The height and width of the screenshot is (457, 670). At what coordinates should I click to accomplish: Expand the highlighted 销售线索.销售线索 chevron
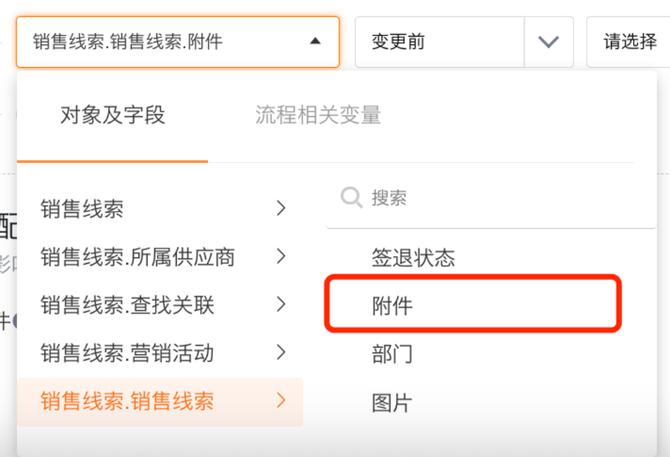pyautogui.click(x=281, y=401)
